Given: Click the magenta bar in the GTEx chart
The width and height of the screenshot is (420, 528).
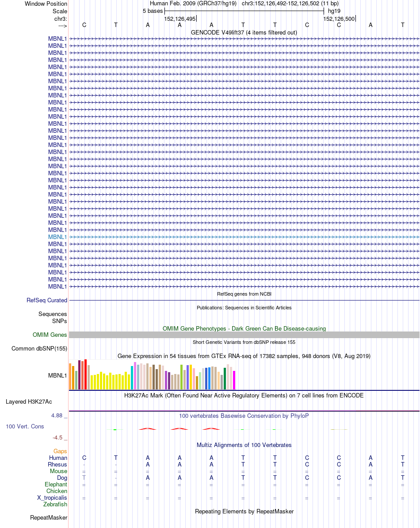Looking at the screenshot, I should pos(234,380).
